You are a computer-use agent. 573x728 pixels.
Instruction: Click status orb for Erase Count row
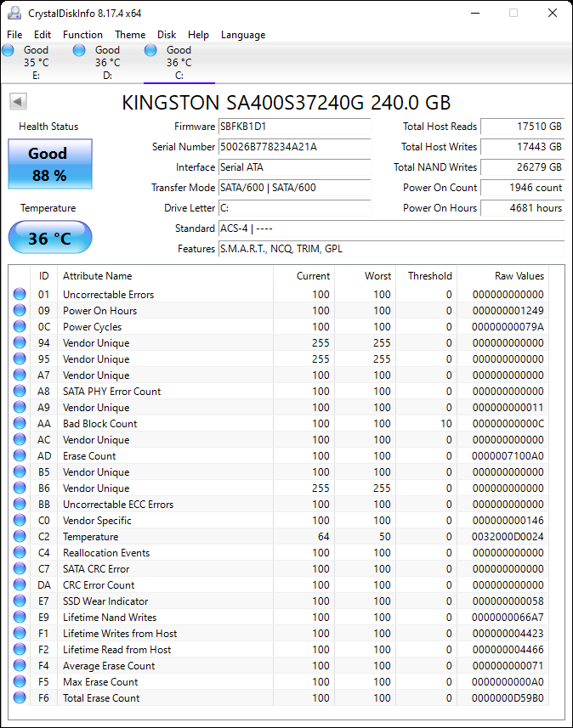20,455
